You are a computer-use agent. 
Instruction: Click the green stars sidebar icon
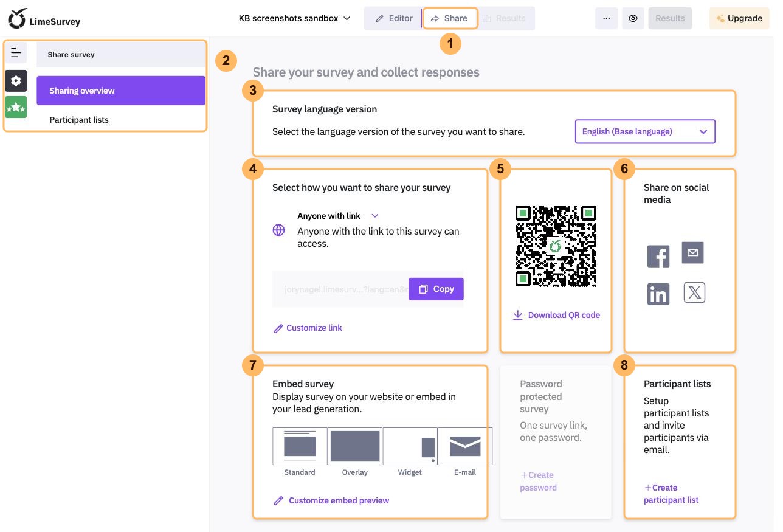click(x=16, y=108)
